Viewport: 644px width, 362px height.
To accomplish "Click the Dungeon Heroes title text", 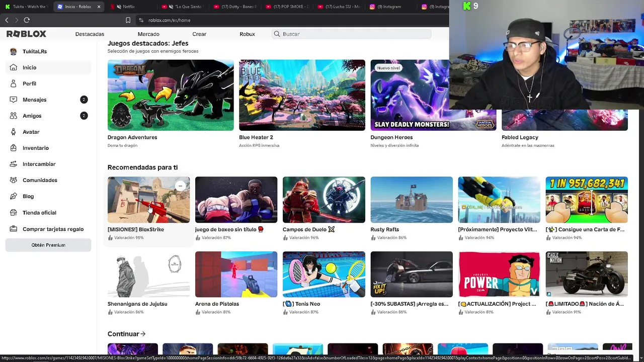I will [391, 137].
